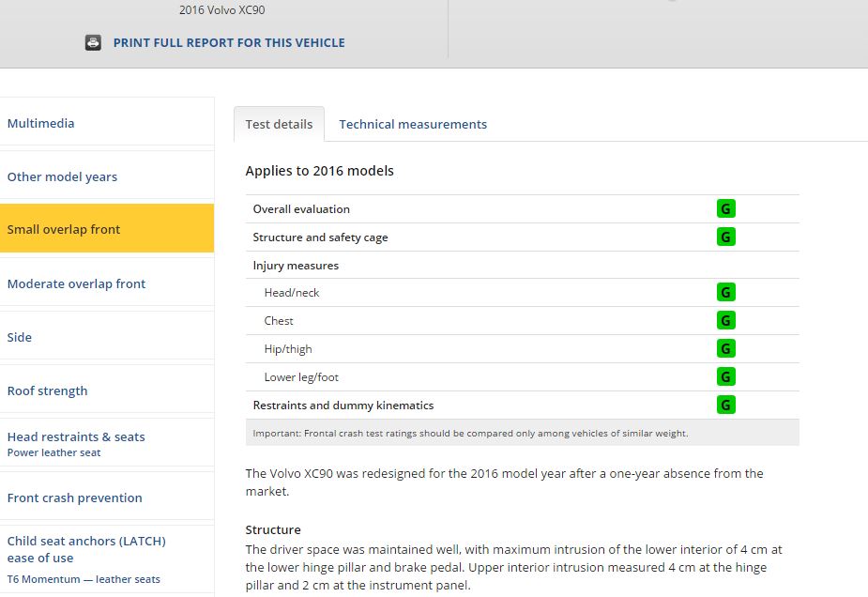
Task: Select the 'Hip/thigh' row label
Action: coord(288,349)
